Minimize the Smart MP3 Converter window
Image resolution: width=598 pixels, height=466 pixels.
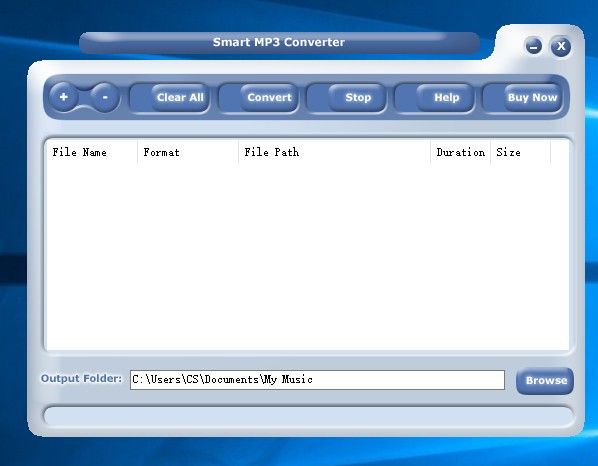click(x=534, y=47)
